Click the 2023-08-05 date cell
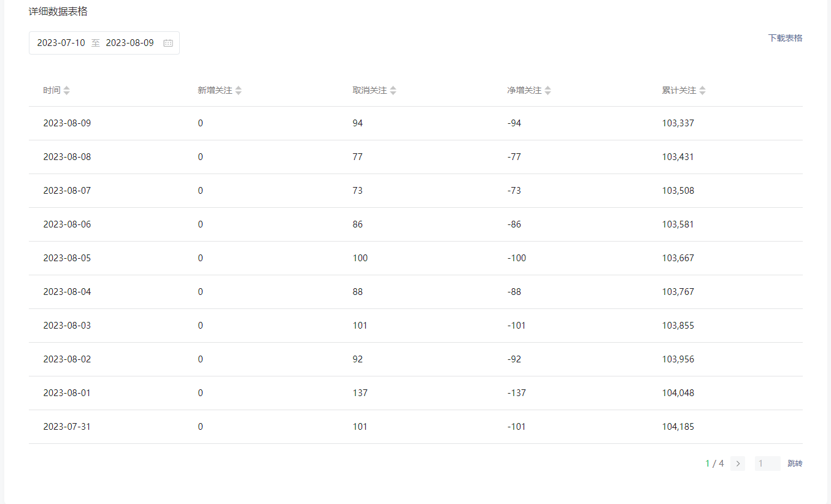831x504 pixels. tap(67, 258)
